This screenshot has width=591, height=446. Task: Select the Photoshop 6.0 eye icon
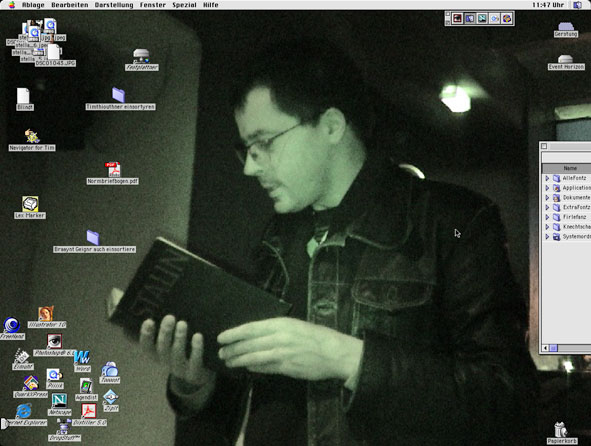tap(54, 341)
